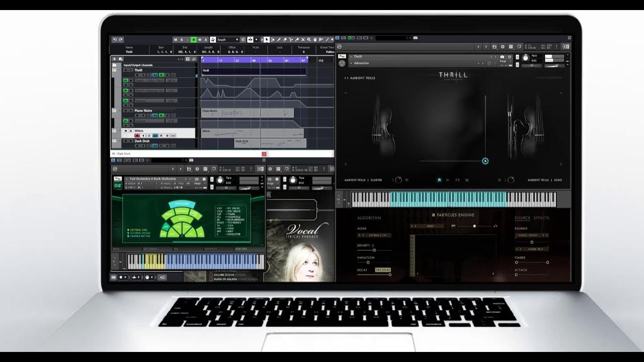Select the Thrill track name
This screenshot has width=644, height=362.
pyautogui.click(x=138, y=70)
